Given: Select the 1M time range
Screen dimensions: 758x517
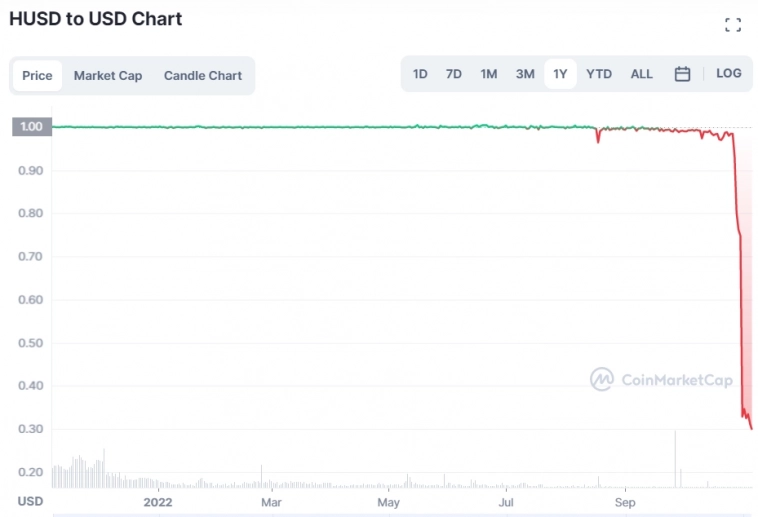Looking at the screenshot, I should pyautogui.click(x=489, y=74).
